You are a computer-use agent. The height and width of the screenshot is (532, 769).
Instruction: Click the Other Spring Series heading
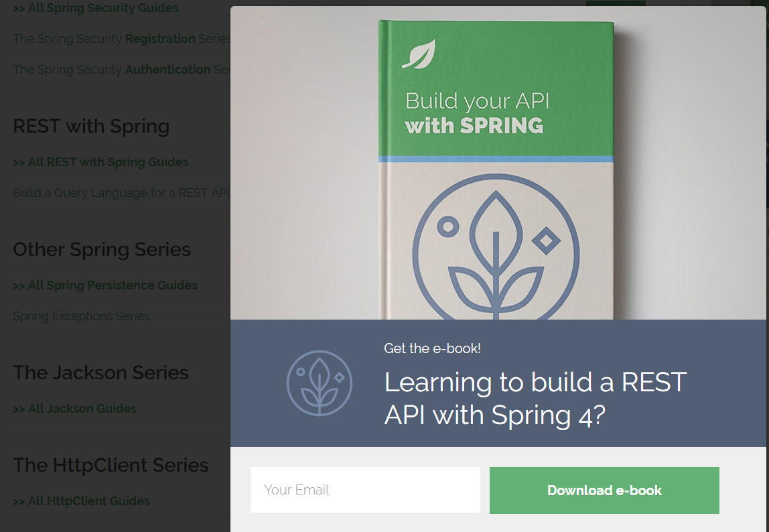[x=102, y=249]
